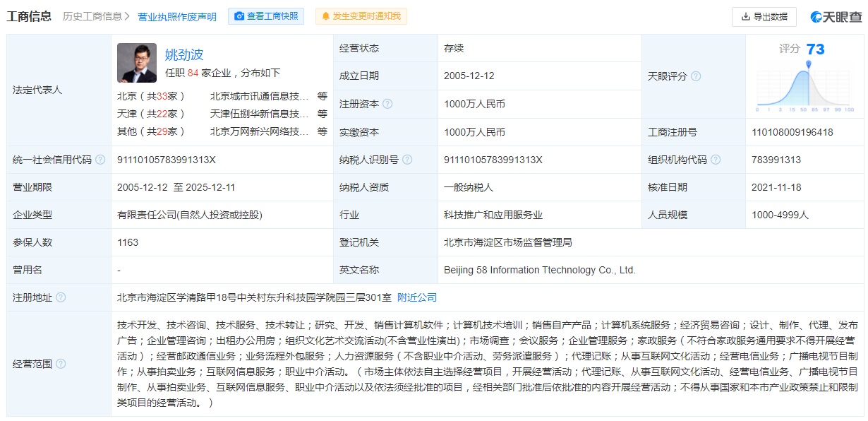This screenshot has width=868, height=421.
Task: Open the 历史工商信息 link
Action: point(92,16)
